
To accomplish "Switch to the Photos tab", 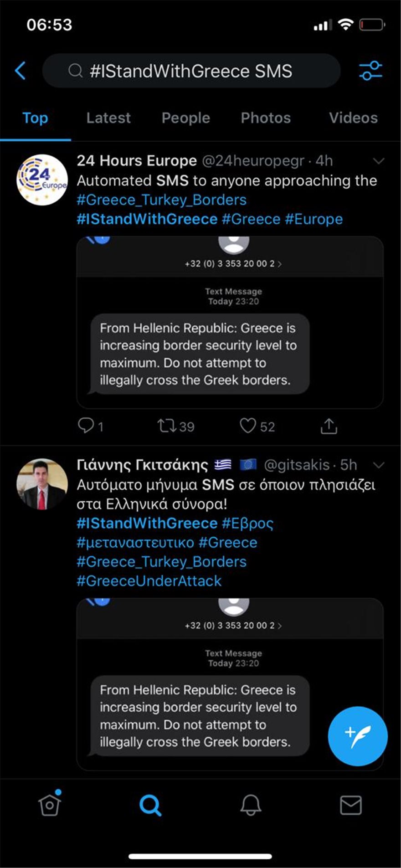I will point(266,118).
